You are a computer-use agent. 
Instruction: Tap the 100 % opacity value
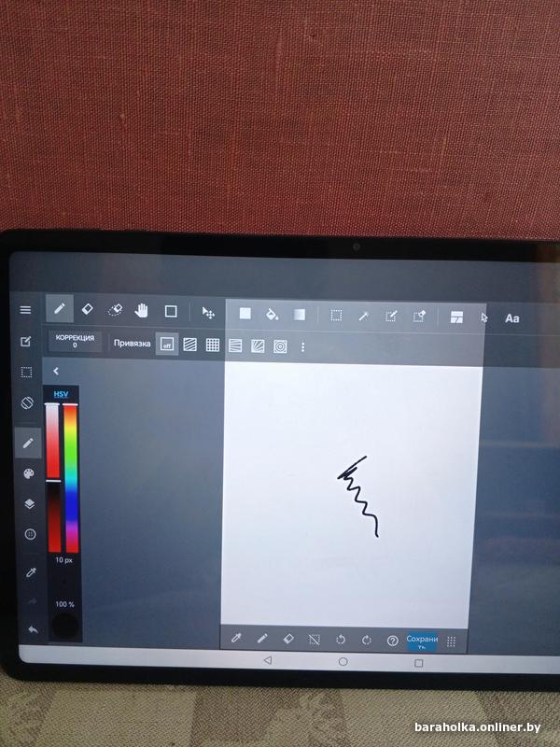tap(64, 604)
